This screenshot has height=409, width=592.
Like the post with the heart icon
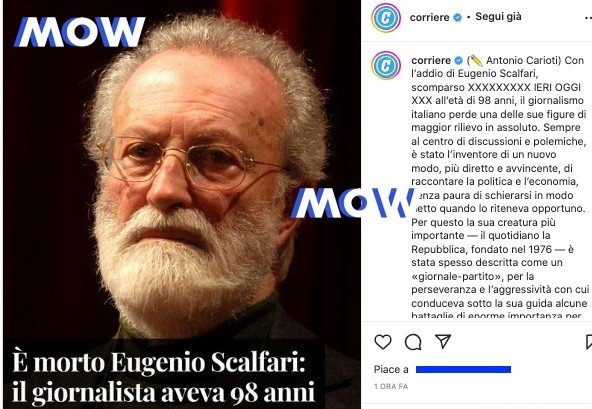click(383, 342)
